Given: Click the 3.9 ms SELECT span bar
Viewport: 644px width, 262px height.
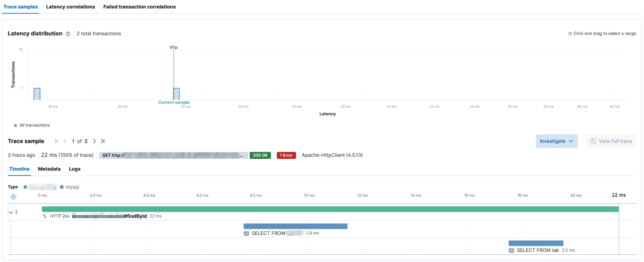Looking at the screenshot, I should click(295, 226).
